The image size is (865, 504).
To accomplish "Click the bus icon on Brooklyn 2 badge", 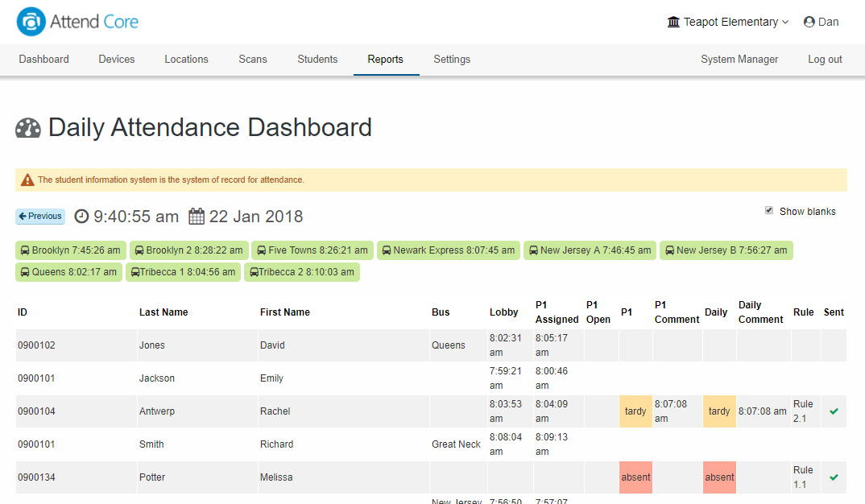I will click(x=139, y=250).
